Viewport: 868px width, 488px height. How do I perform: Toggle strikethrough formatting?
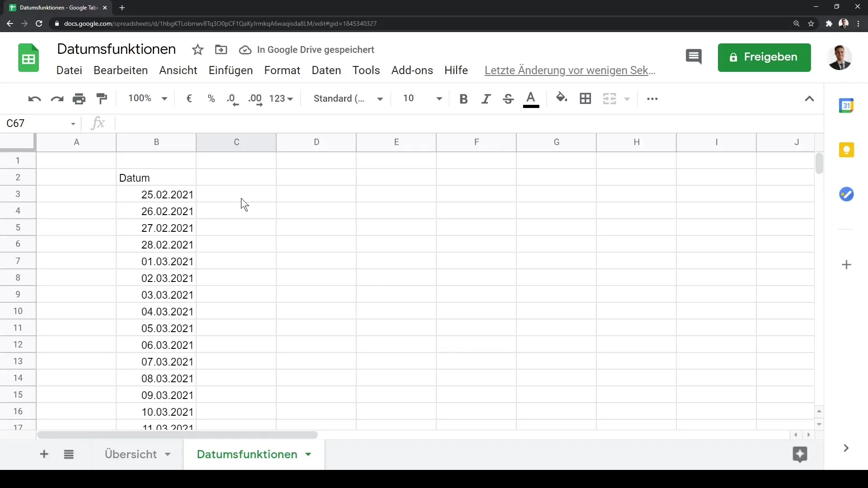[x=508, y=99]
